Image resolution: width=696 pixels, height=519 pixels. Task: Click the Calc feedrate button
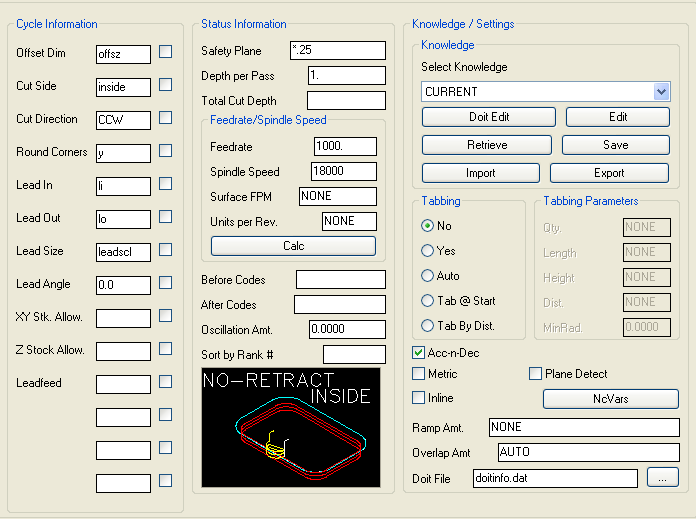tap(293, 246)
